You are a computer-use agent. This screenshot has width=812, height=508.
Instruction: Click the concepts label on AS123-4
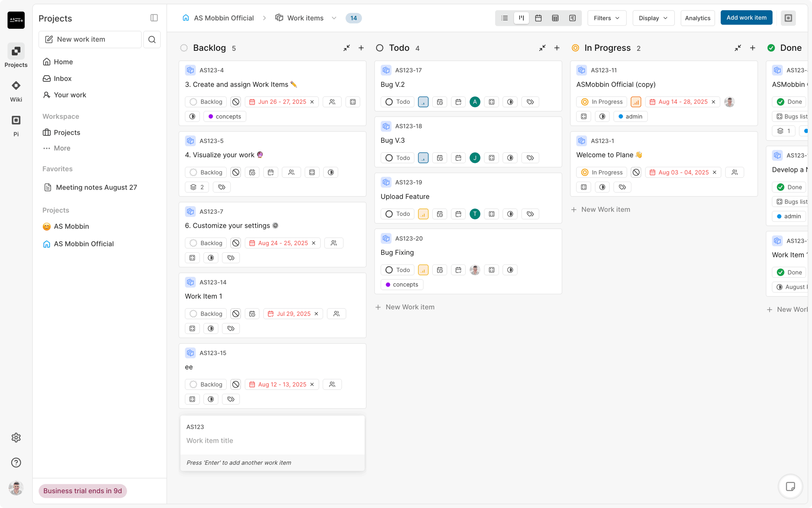pyautogui.click(x=225, y=116)
